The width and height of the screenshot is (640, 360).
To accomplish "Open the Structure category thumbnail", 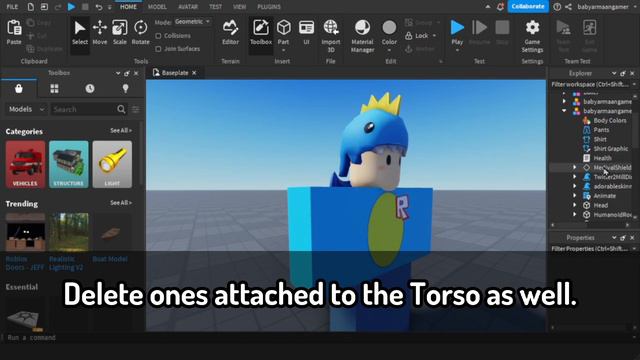I will [69, 164].
